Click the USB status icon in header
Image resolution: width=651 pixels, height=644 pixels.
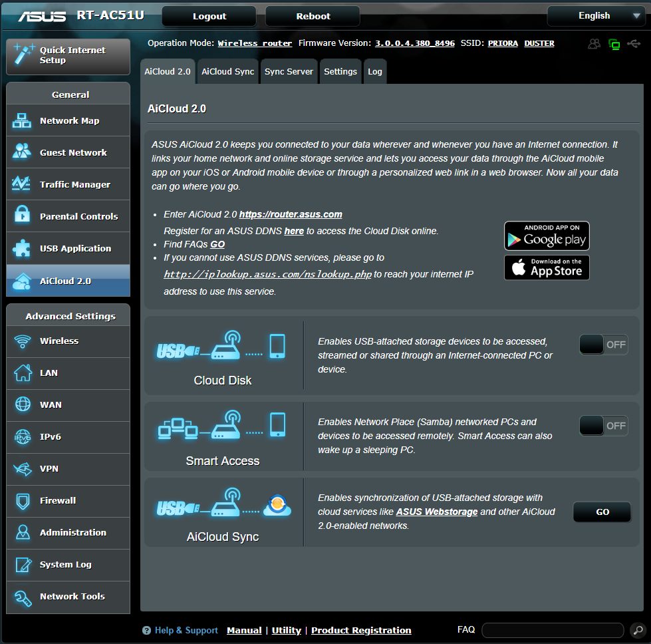point(634,43)
